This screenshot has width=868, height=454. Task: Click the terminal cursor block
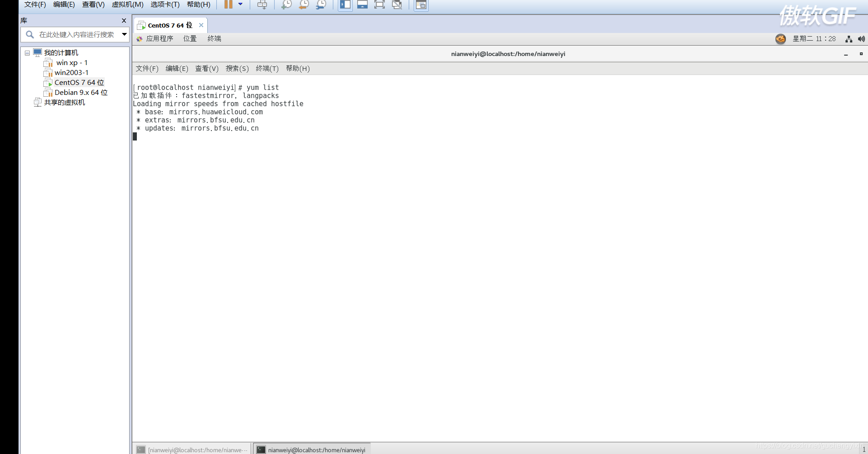click(x=135, y=136)
